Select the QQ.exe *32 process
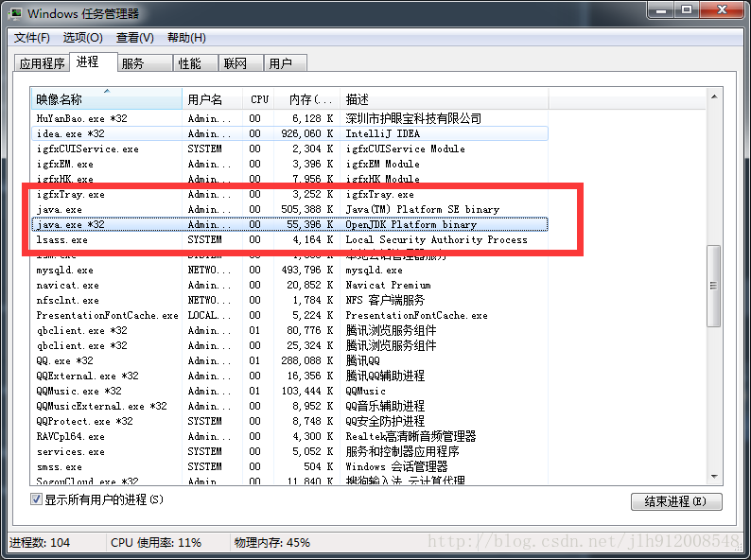This screenshot has width=751, height=560. 289,360
